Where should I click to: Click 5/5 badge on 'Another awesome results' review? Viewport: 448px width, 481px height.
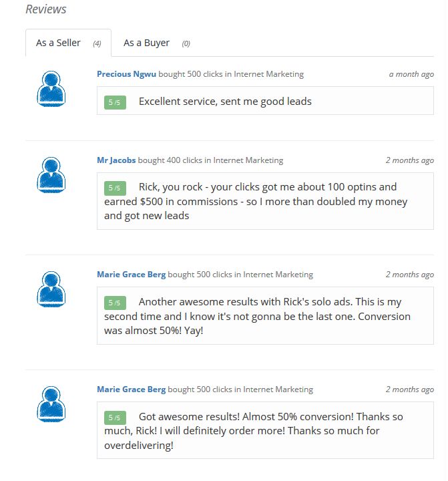(x=115, y=303)
